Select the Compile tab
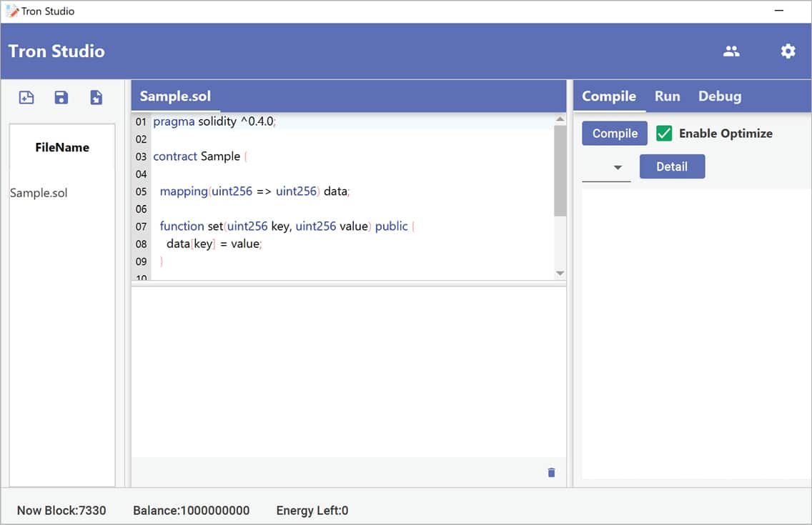Image resolution: width=812 pixels, height=525 pixels. [608, 96]
